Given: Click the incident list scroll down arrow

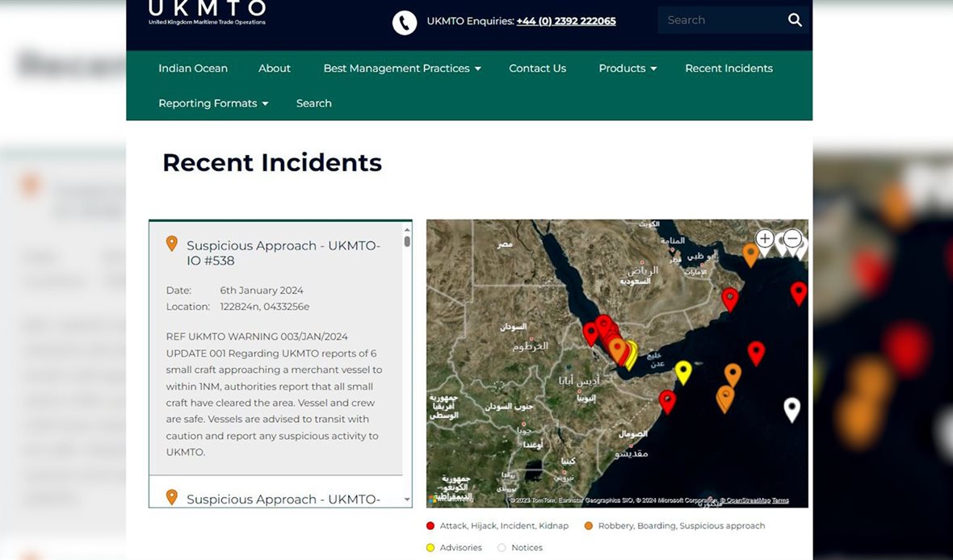Looking at the screenshot, I should point(407,499).
